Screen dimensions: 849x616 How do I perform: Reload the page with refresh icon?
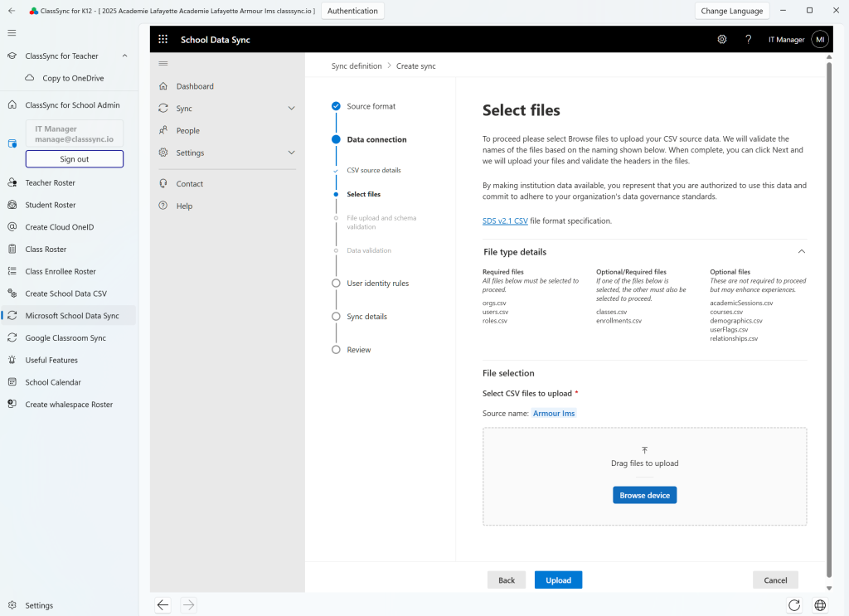794,604
